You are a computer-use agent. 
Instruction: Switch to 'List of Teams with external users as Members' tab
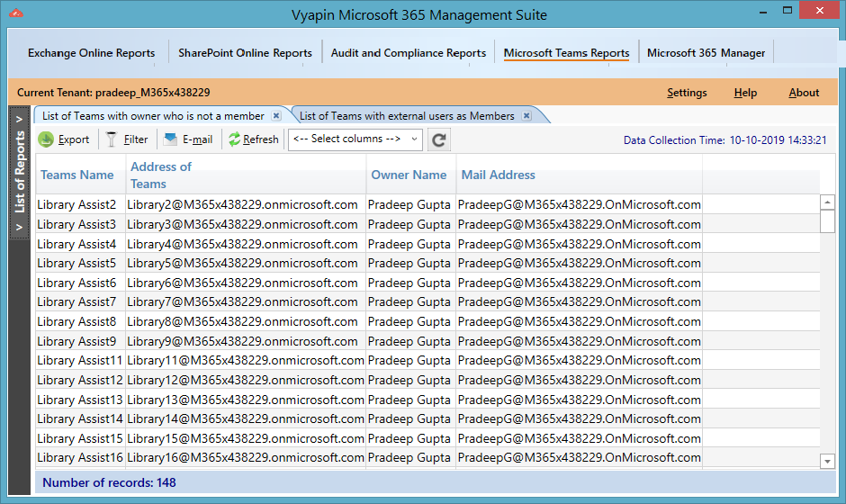coord(407,116)
